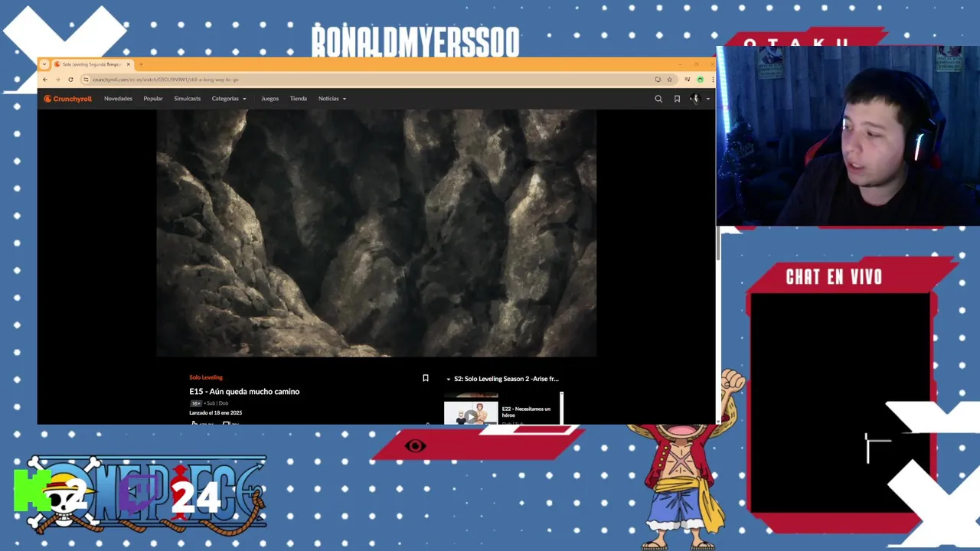Expand the Categorías dropdown
Screen dimensions: 980x551
coord(229,99)
